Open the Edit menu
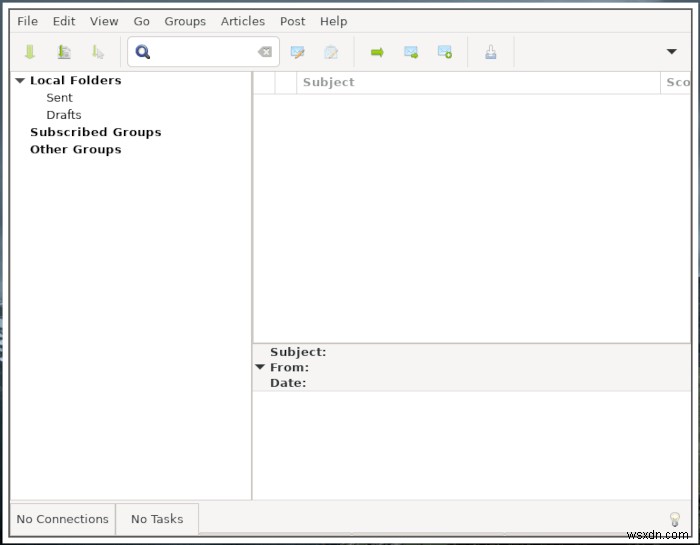This screenshot has width=700, height=545. coord(64,21)
